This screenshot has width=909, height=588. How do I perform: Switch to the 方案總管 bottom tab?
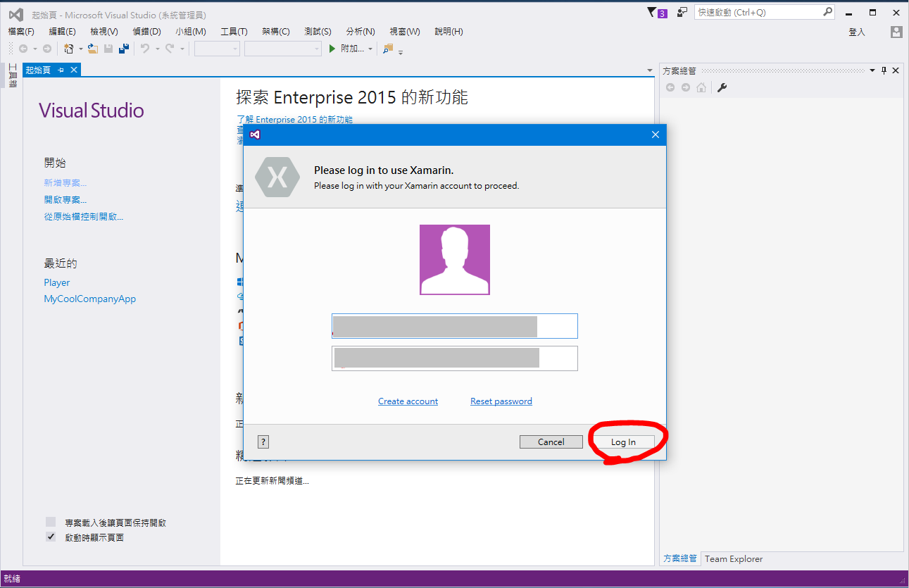pos(679,558)
